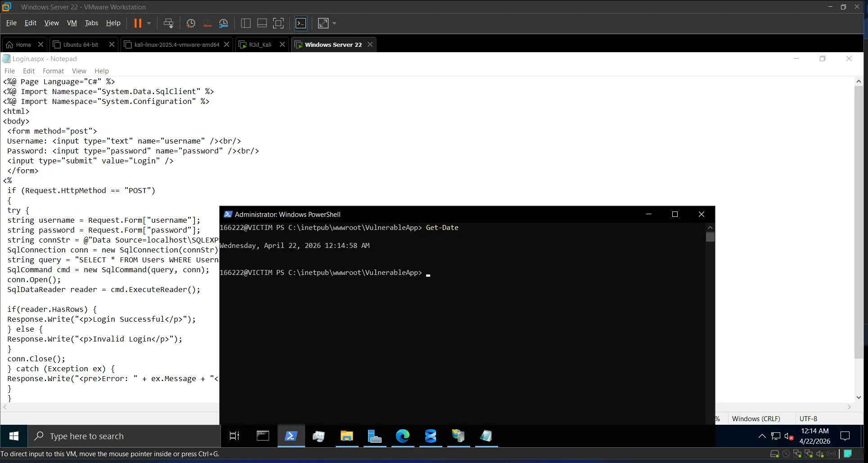Open Notepad File menu
The width and height of the screenshot is (868, 463).
[x=9, y=71]
